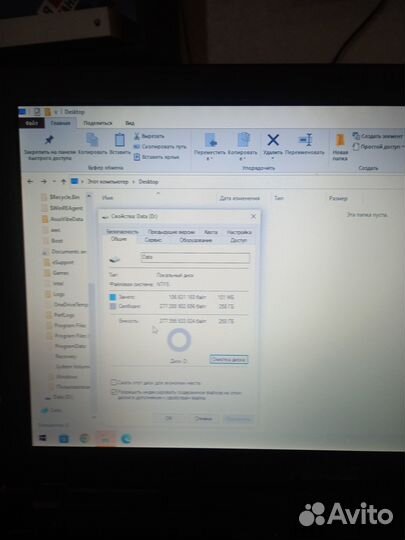This screenshot has width=405, height=540.
Task: Sort by the Имя column header
Action: coord(108,198)
